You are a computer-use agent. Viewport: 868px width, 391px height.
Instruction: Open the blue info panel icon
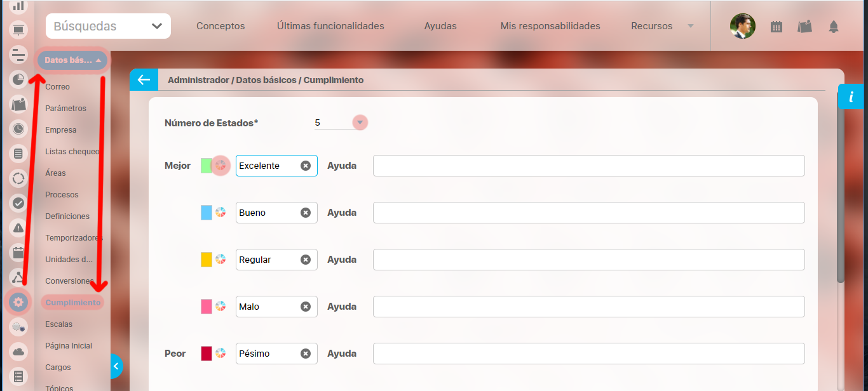pyautogui.click(x=851, y=97)
